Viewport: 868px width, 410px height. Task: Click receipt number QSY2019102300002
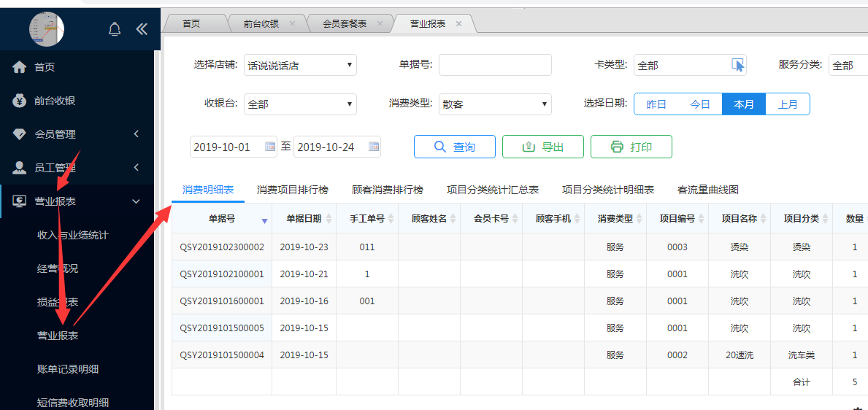tap(221, 247)
